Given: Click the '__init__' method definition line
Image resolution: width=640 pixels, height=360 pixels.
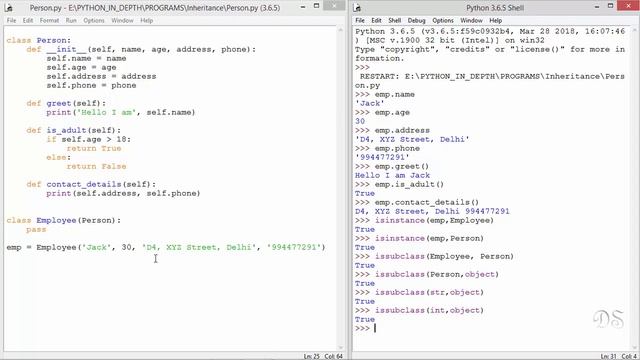Looking at the screenshot, I should [141, 49].
